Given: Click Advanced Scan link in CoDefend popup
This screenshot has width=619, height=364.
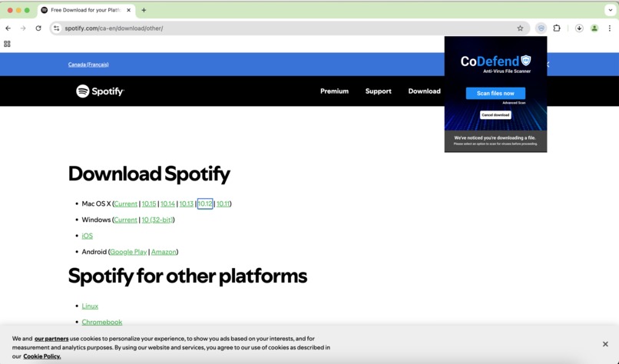Looking at the screenshot, I should click(x=514, y=103).
